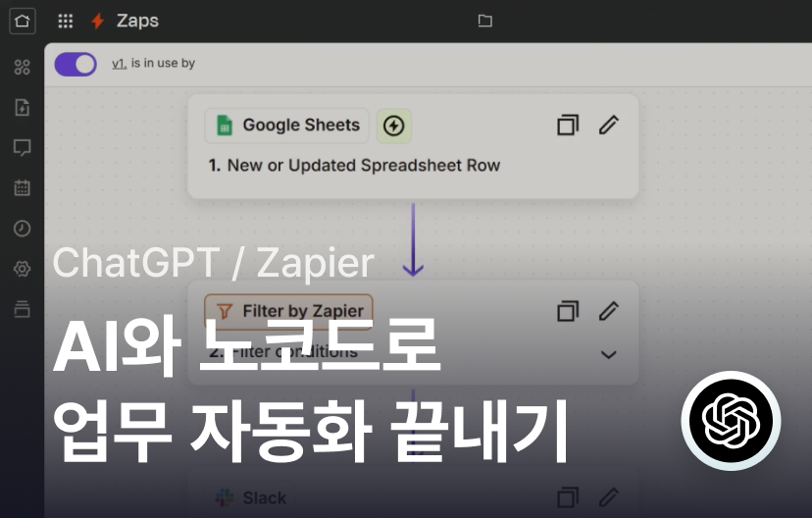
Task: Open the comments icon in sidebar
Action: [22, 148]
